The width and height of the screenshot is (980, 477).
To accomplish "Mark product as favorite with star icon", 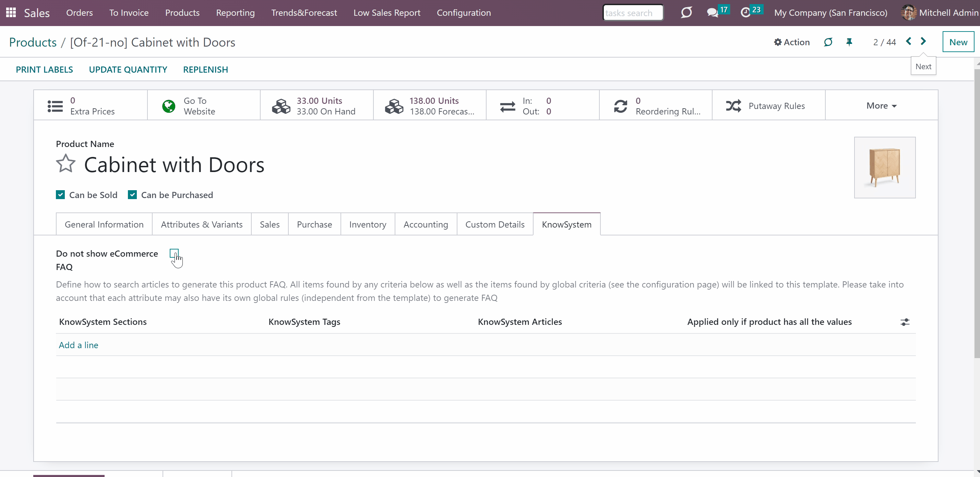I will 66,163.
